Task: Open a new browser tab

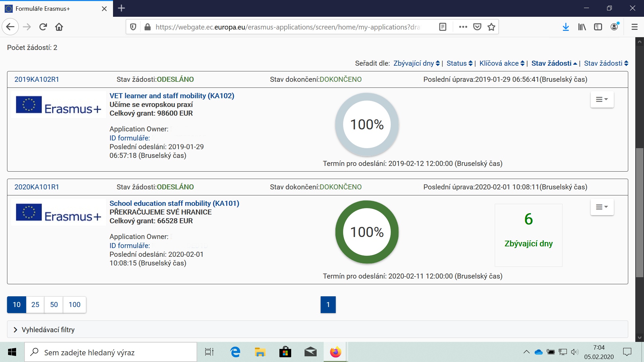Action: 121,8
